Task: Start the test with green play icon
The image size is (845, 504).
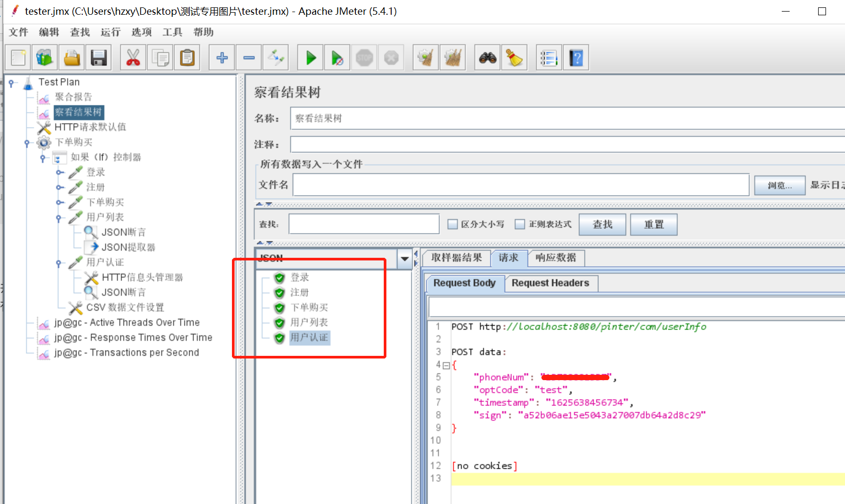Action: [x=310, y=57]
